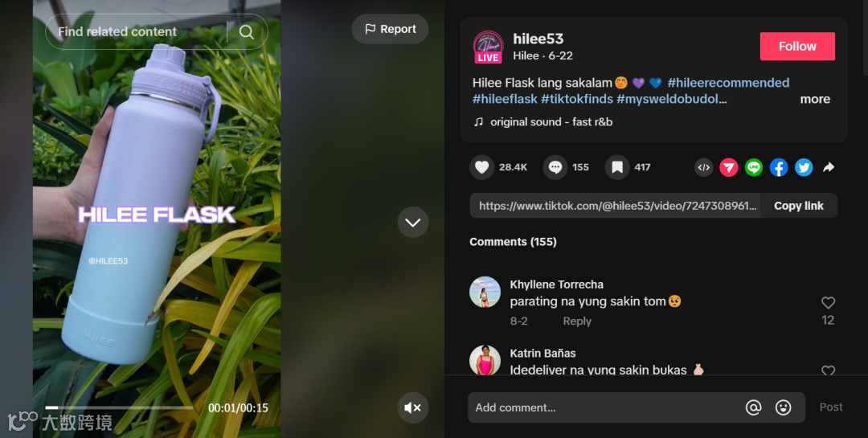
Task: Save video with the bookmark icon
Action: point(616,167)
